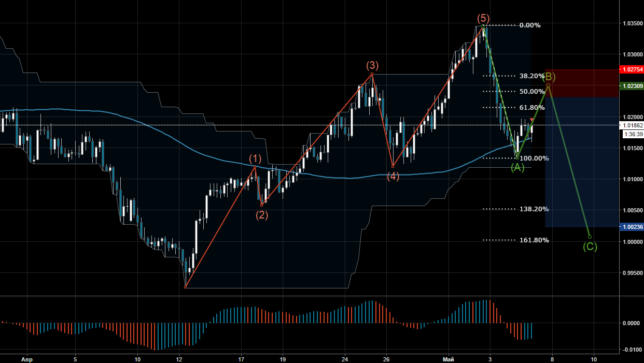The image size is (644, 363).
Task: Click the blue 1.00236 target price tag
Action: 631,227
